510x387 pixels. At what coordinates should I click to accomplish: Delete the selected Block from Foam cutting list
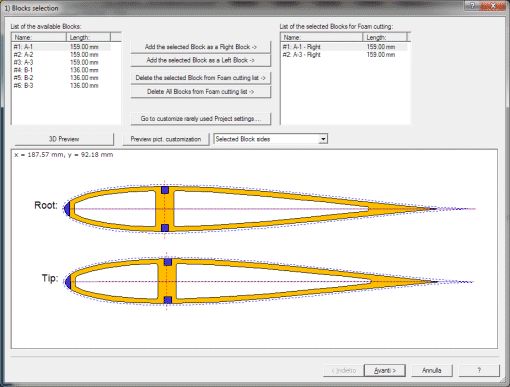[x=201, y=78]
